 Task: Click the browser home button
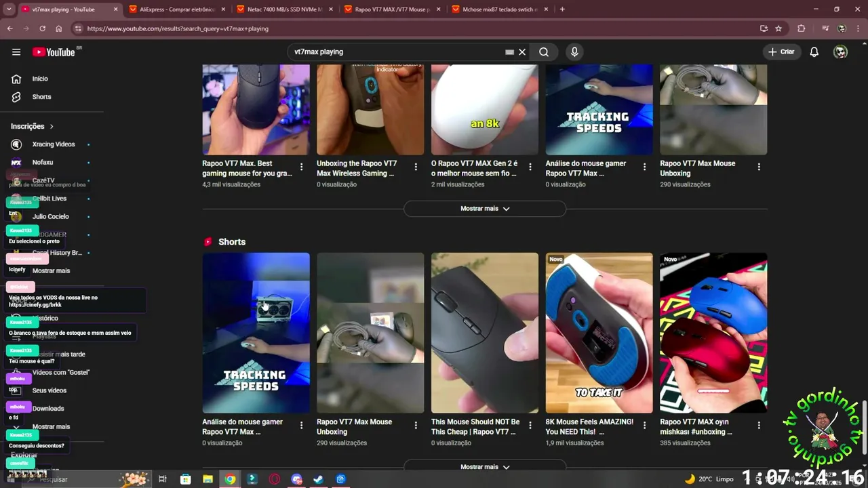coord(58,28)
